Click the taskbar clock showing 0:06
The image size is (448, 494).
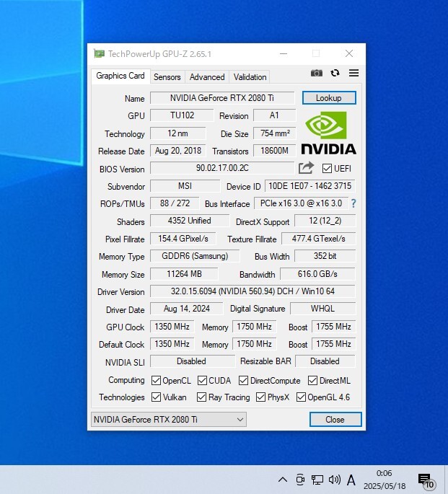coord(385,480)
